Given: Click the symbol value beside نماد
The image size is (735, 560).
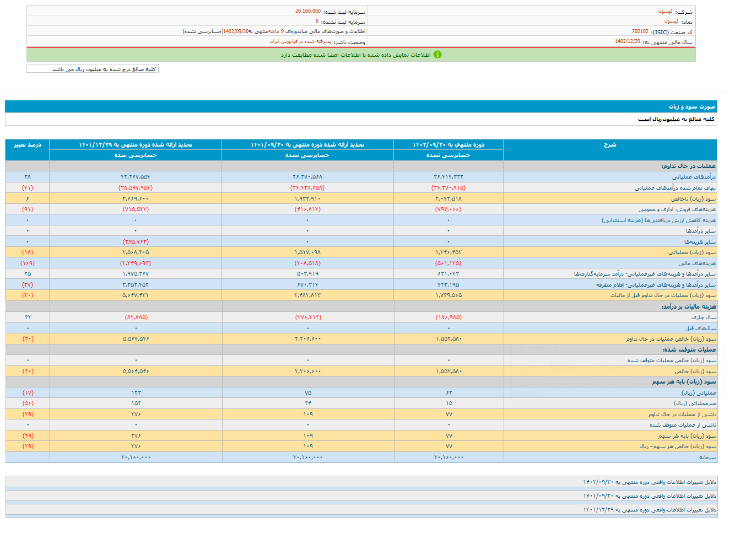Looking at the screenshot, I should click(671, 21).
